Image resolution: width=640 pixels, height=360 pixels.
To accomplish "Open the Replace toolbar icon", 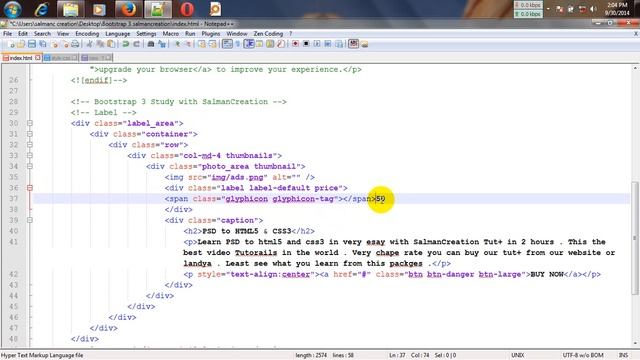I will pyautogui.click(x=162, y=44).
